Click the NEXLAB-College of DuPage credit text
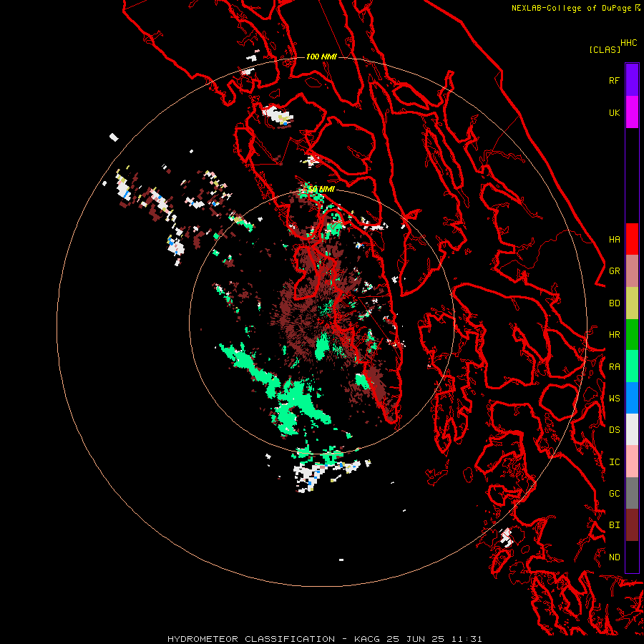 click(x=571, y=8)
